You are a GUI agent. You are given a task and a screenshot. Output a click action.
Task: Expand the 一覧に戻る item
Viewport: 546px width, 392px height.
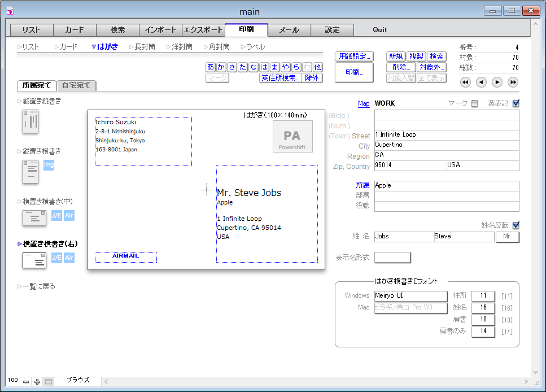[36, 286]
